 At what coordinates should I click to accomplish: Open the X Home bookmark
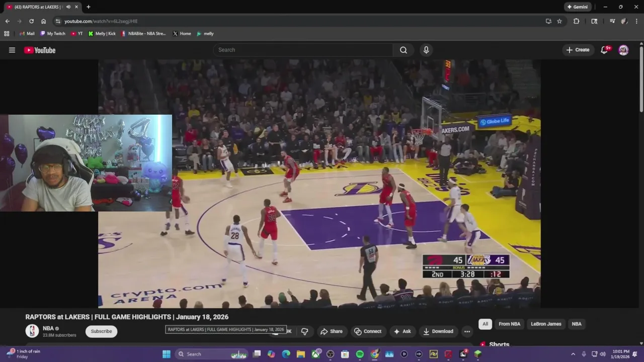point(182,34)
